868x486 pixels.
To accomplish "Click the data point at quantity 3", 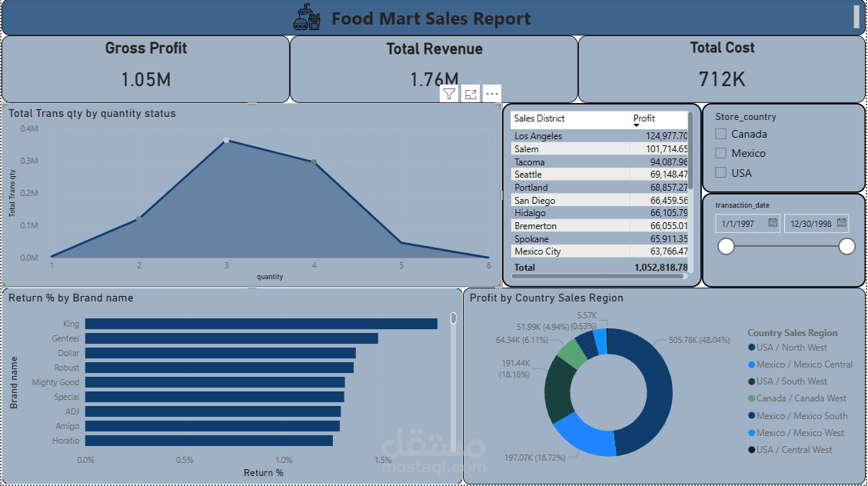I will 226,141.
